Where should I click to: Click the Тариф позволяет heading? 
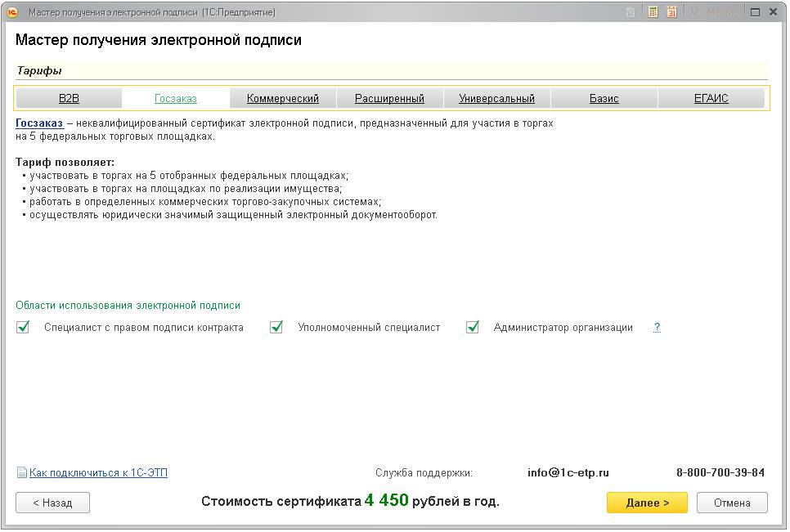(65, 162)
